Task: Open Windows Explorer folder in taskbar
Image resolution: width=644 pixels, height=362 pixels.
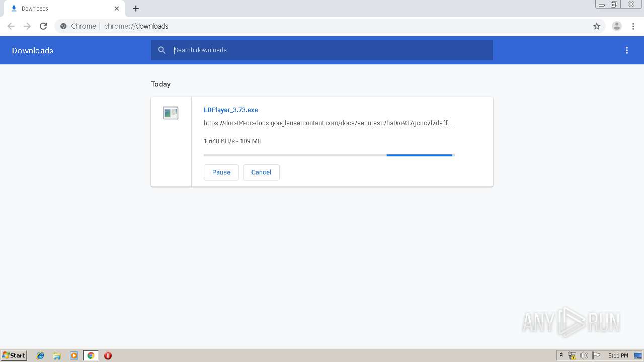Action: pos(57,355)
